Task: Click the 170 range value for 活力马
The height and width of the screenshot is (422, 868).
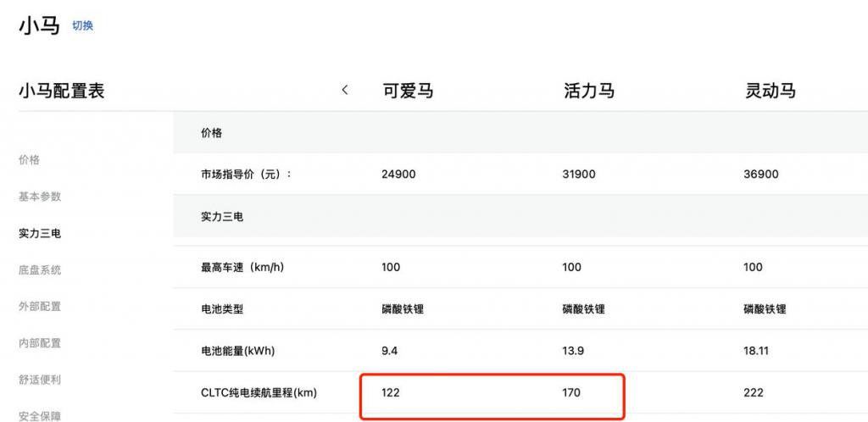Action: 571,392
